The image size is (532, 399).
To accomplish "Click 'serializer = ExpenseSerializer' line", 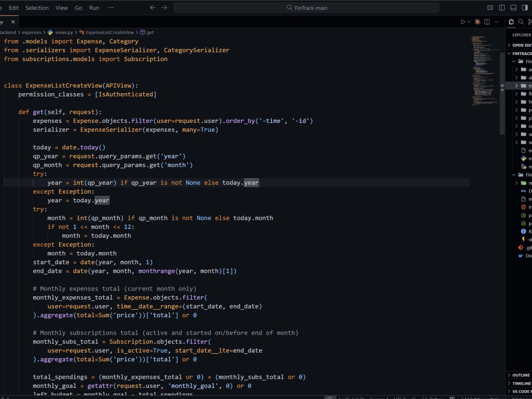I will pyautogui.click(x=126, y=130).
